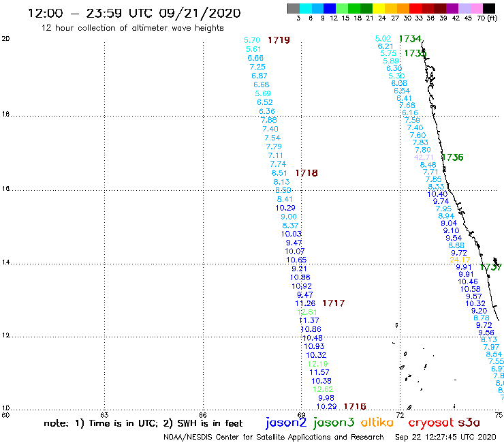The image size is (504, 443).
Task: Click the longitude axis label 72
Action: (400, 415)
